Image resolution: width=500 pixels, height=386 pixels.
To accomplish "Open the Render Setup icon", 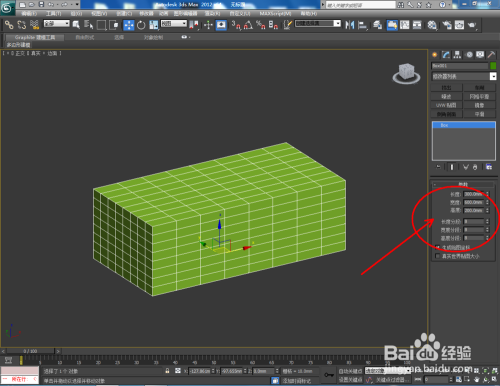I will (447, 25).
